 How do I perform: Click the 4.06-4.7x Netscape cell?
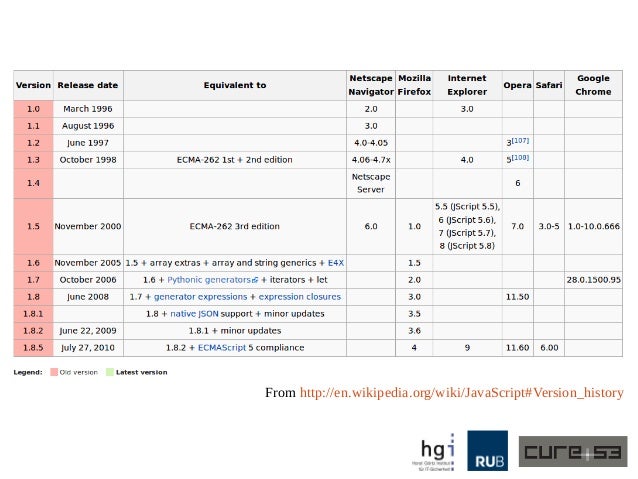pyautogui.click(x=371, y=160)
